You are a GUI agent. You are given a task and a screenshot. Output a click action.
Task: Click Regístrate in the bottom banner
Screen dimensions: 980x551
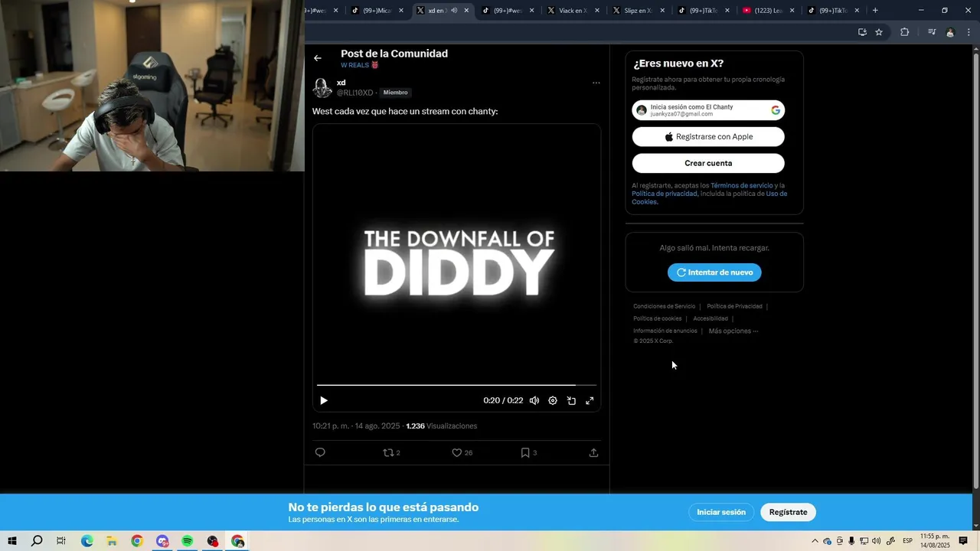(788, 512)
